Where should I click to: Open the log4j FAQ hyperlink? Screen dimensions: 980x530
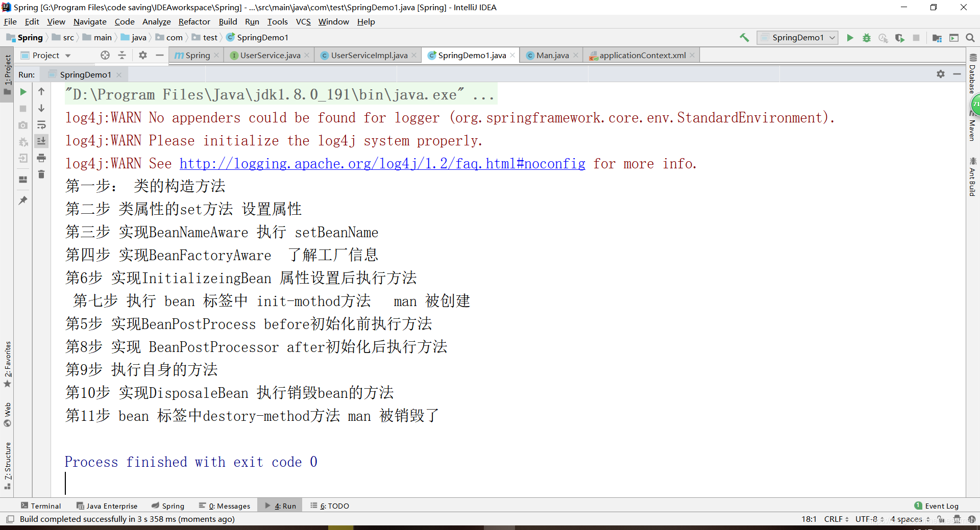click(x=382, y=164)
